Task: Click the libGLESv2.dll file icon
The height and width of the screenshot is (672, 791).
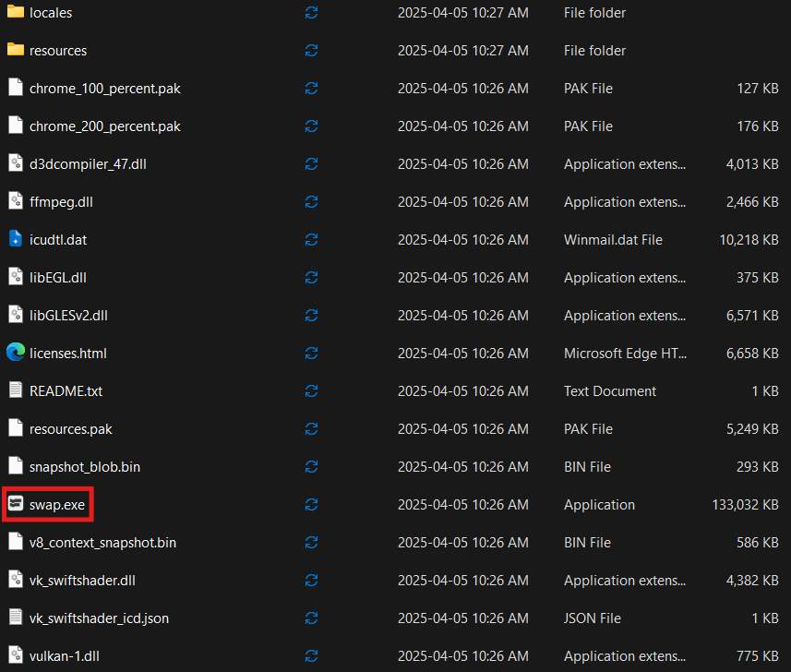Action: 16,314
